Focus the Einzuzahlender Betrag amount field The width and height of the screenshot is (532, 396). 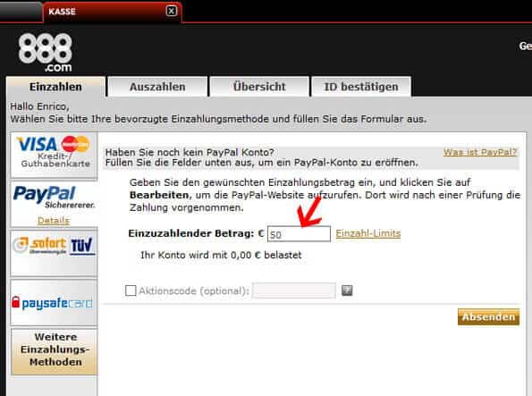299,234
